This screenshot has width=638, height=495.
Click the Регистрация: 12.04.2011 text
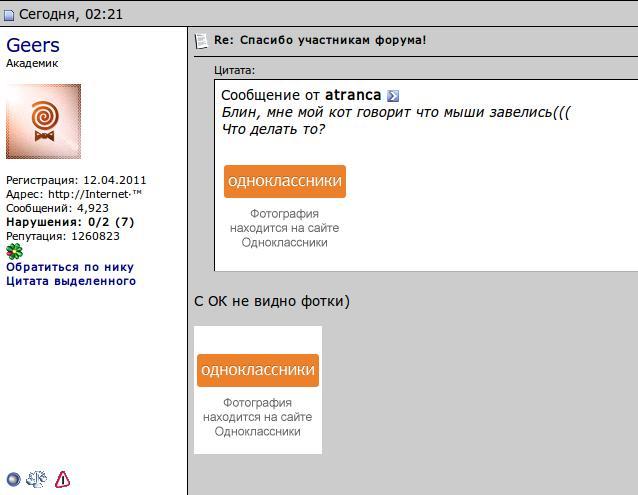tap(76, 180)
